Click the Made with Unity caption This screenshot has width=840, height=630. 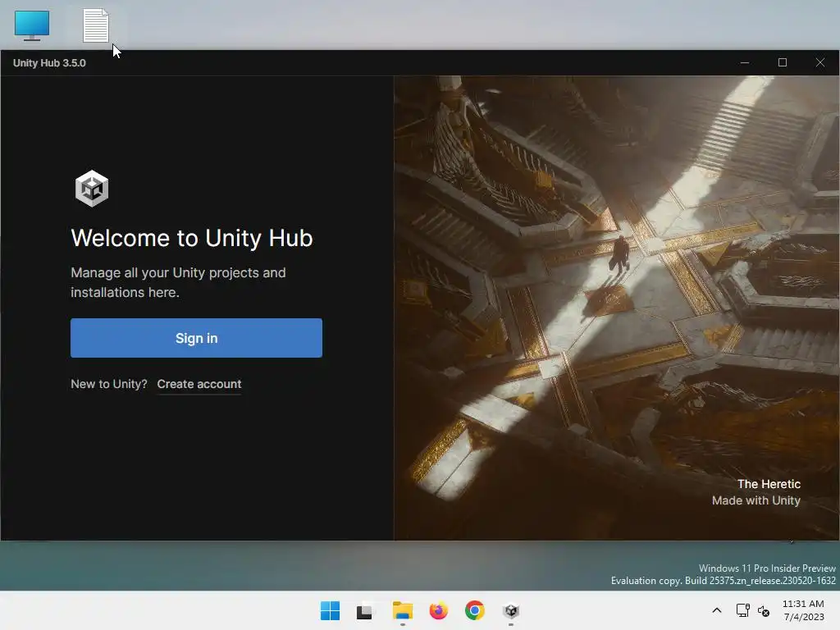coord(756,500)
